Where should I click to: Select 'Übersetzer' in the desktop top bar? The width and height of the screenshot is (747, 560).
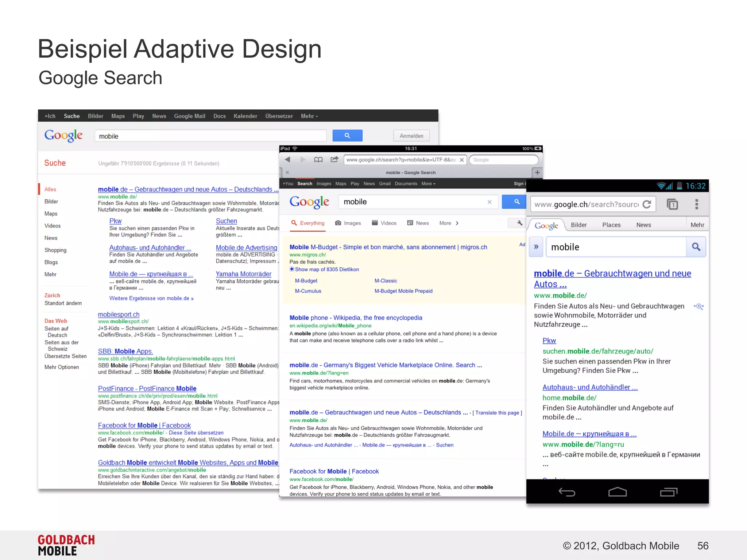coord(279,116)
